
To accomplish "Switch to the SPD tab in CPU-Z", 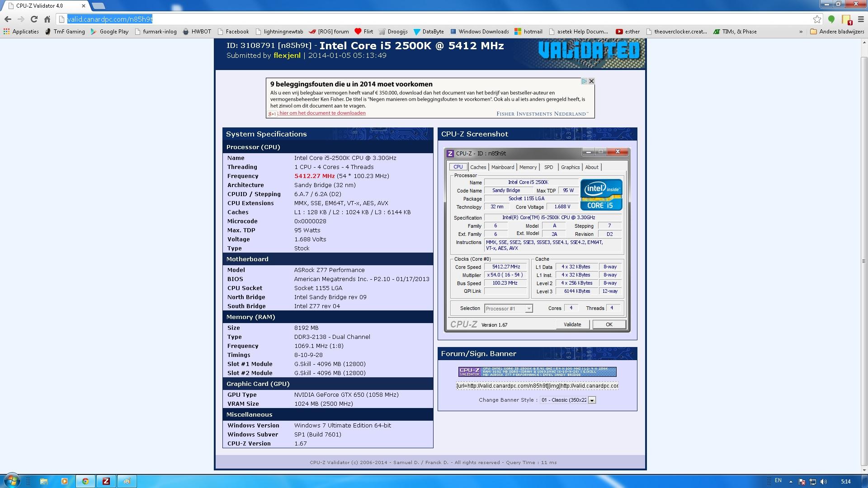I will pyautogui.click(x=548, y=167).
